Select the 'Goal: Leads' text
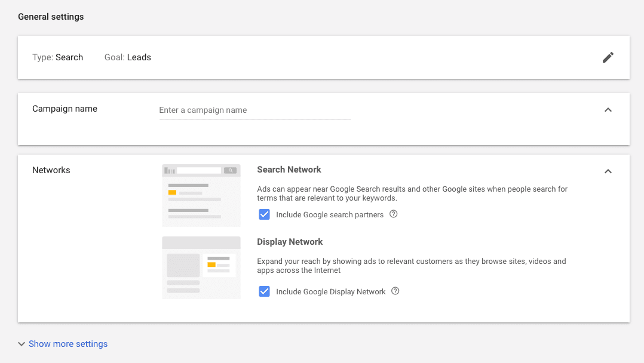 pos(128,57)
